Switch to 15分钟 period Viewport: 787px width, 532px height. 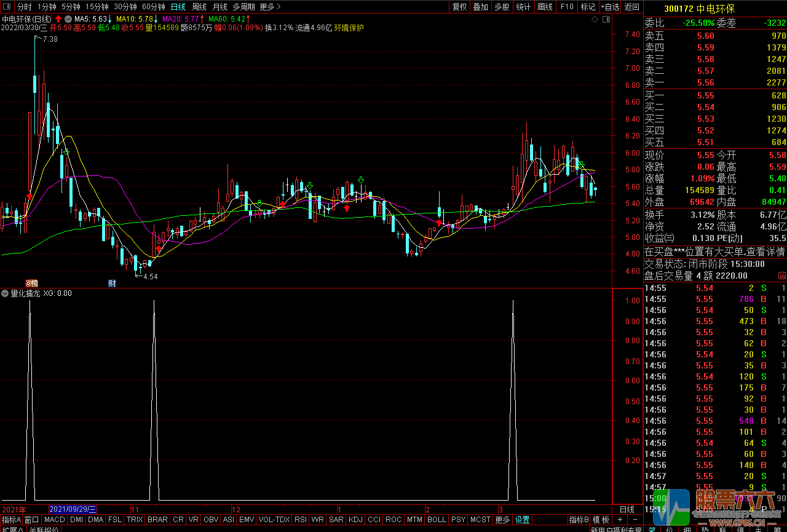pos(97,7)
